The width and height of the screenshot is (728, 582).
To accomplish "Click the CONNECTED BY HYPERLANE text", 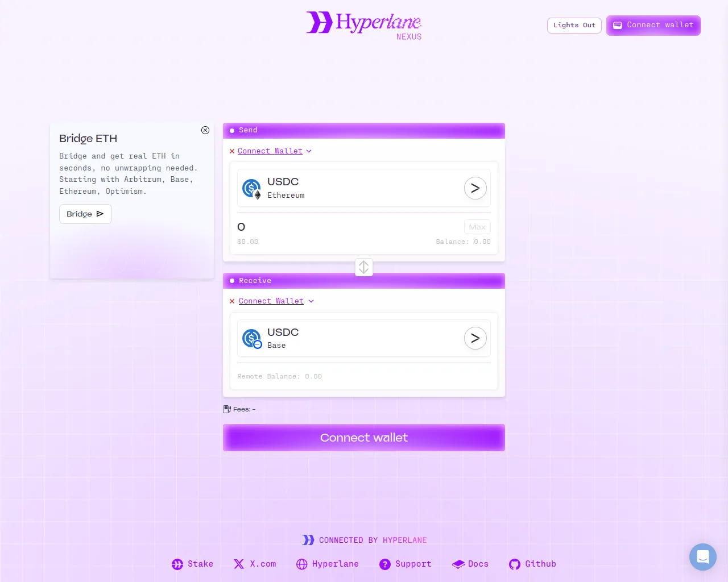I will tap(373, 540).
